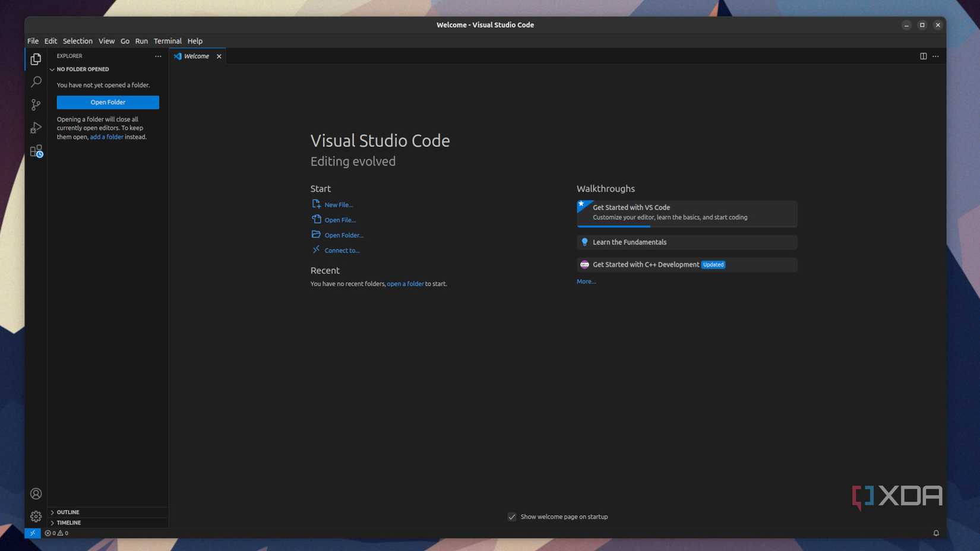
Task: Open the Manage settings gear
Action: point(36,516)
